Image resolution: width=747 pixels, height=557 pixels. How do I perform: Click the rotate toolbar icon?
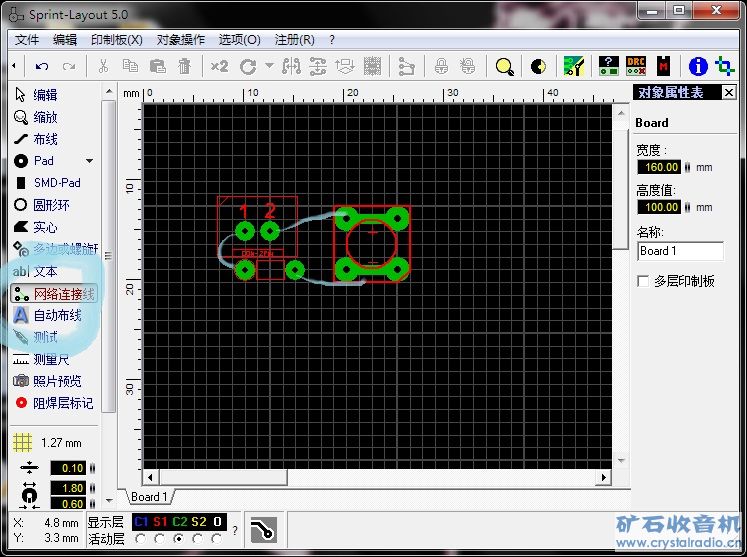[x=248, y=67]
